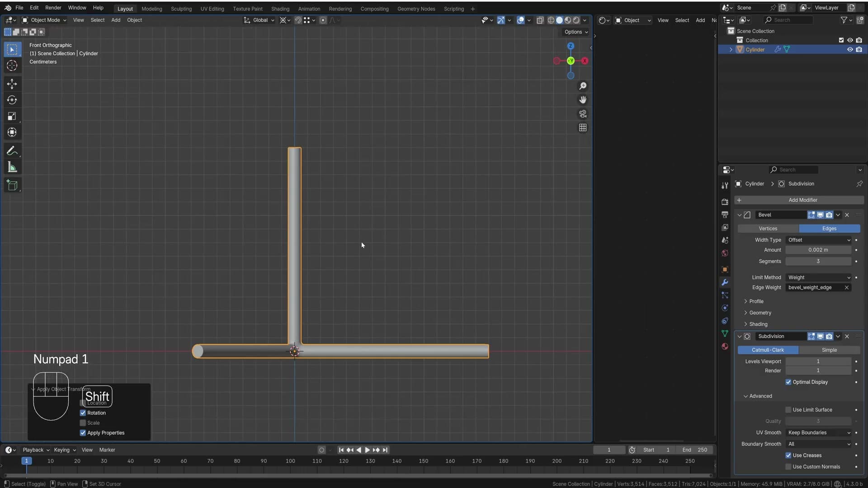The width and height of the screenshot is (868, 488).
Task: Select the Annotate tool
Action: tap(12, 151)
